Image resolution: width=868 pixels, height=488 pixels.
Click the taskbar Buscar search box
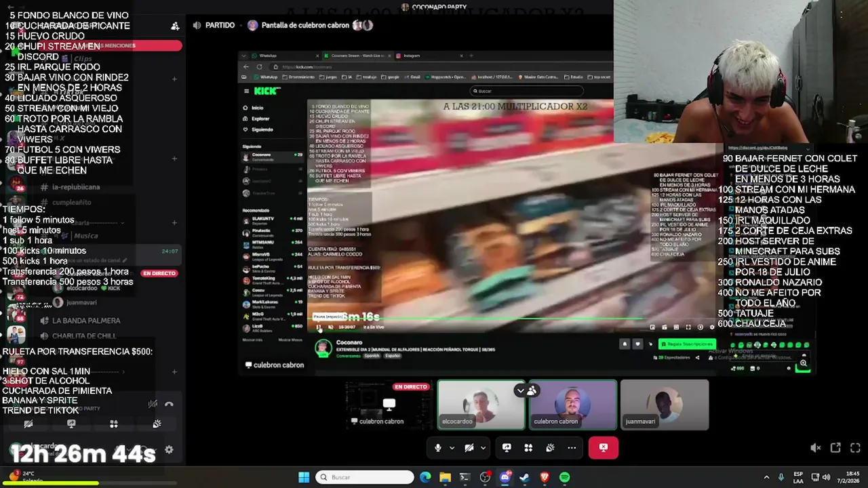[x=365, y=477]
